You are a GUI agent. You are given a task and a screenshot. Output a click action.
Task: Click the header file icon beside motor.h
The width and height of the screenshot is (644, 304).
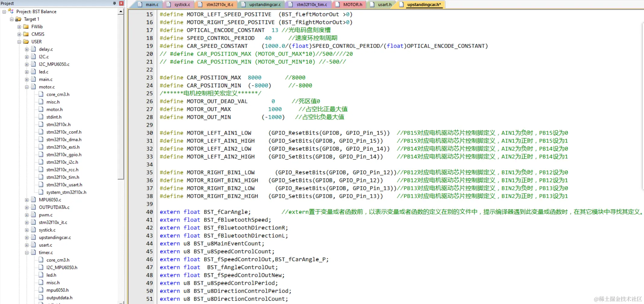pos(41,109)
